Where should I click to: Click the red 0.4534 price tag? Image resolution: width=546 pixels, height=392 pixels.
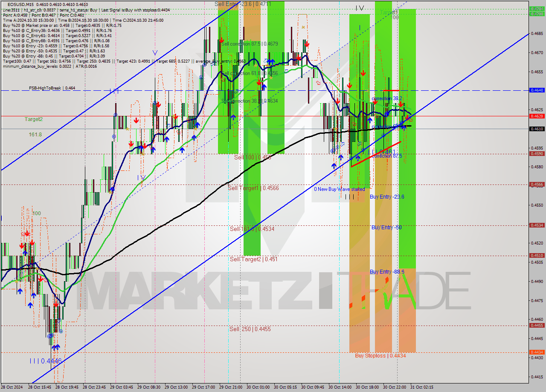coord(537,225)
